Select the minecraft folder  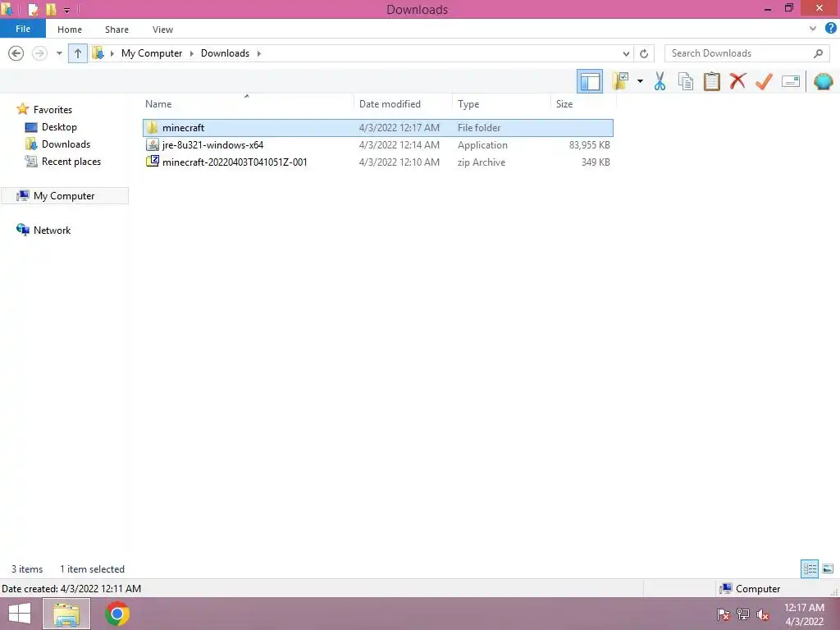377,127
